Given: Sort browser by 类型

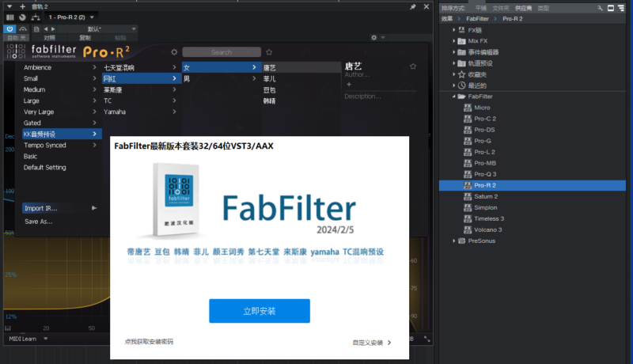Looking at the screenshot, I should (x=544, y=8).
